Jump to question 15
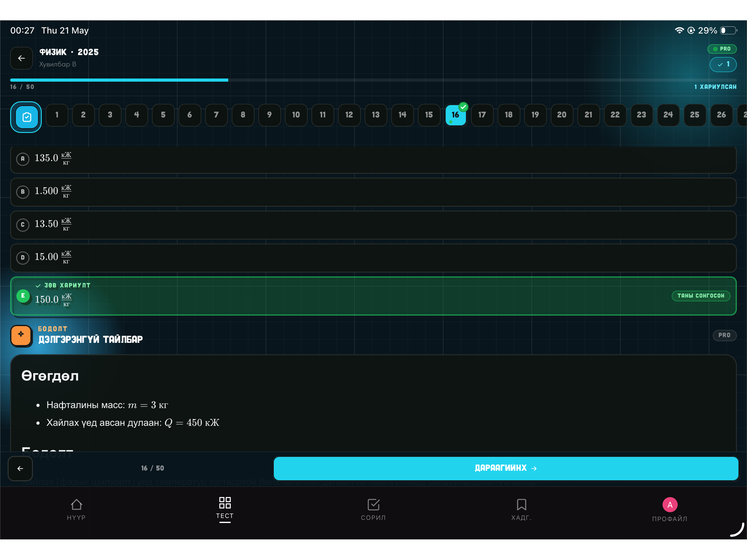This screenshot has height=560, width=747. click(429, 115)
